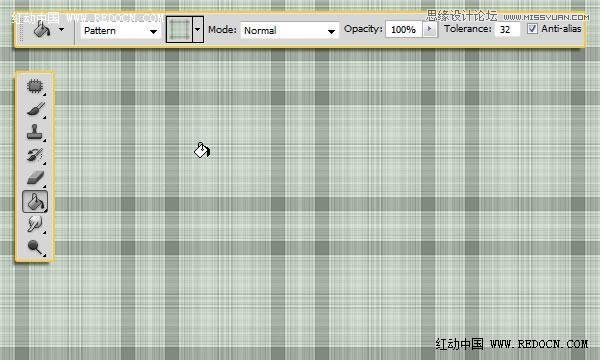
Task: Select the Eraser tool
Action: click(x=35, y=178)
